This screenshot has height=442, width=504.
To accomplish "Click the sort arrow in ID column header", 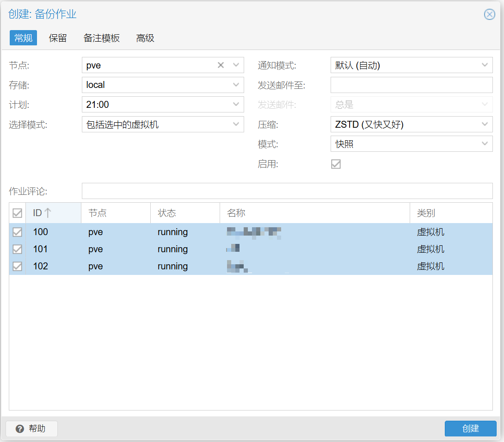I will [x=48, y=213].
